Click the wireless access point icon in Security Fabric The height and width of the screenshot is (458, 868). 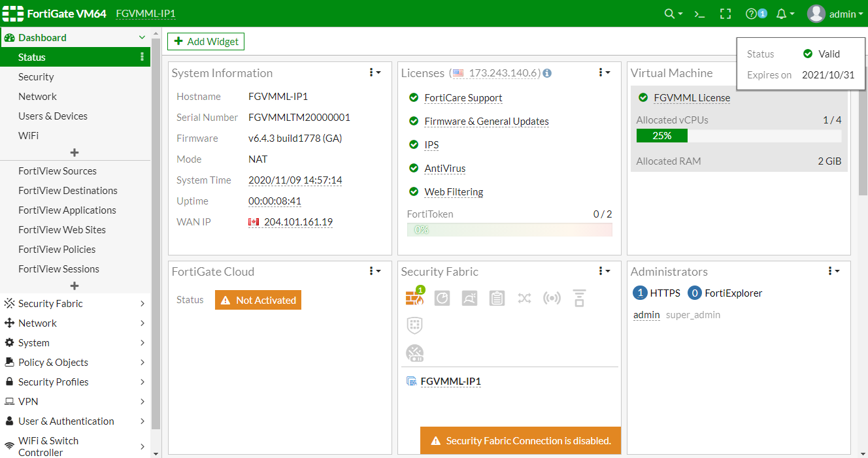(x=552, y=298)
